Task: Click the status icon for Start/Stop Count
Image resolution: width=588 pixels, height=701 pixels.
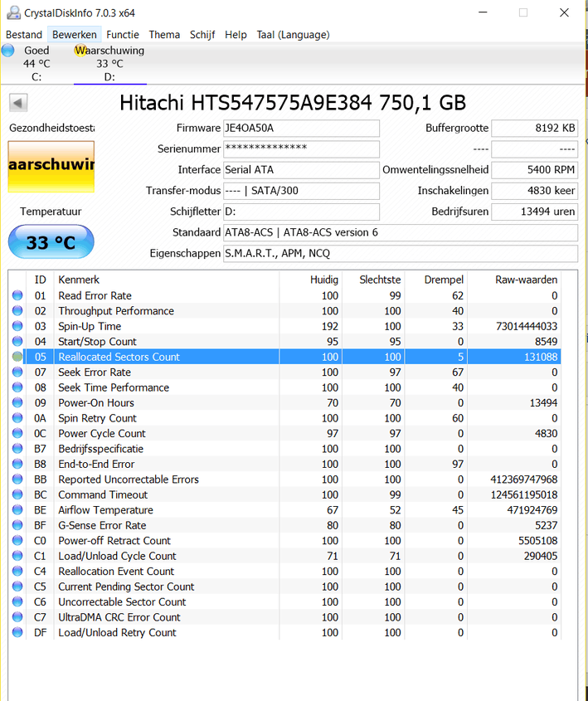Action: coord(17,342)
